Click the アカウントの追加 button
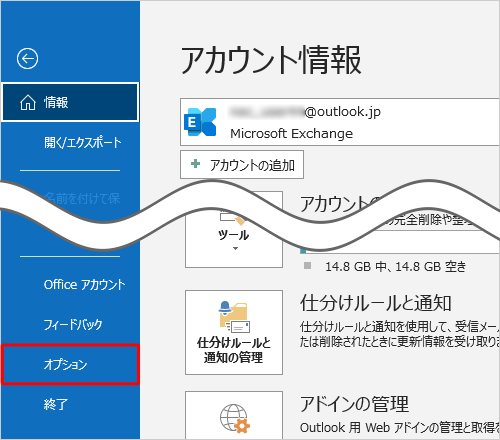The height and width of the screenshot is (440, 500). pyautogui.click(x=242, y=165)
